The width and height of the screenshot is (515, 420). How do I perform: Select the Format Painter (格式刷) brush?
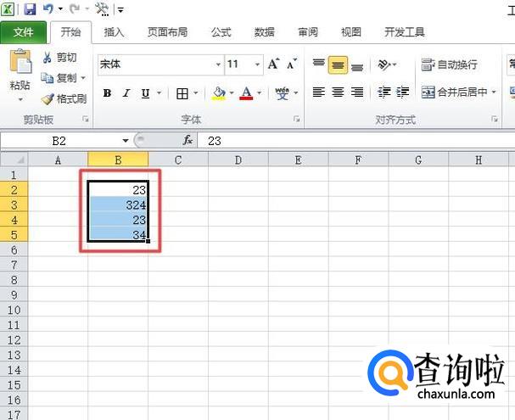click(x=48, y=98)
